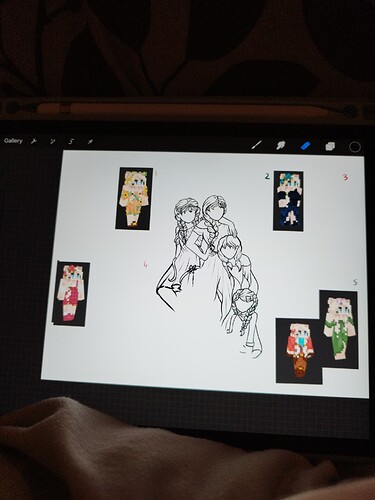Image resolution: width=375 pixels, height=500 pixels.
Task: Tap the pink-dress skin reference image
Action: click(71, 294)
